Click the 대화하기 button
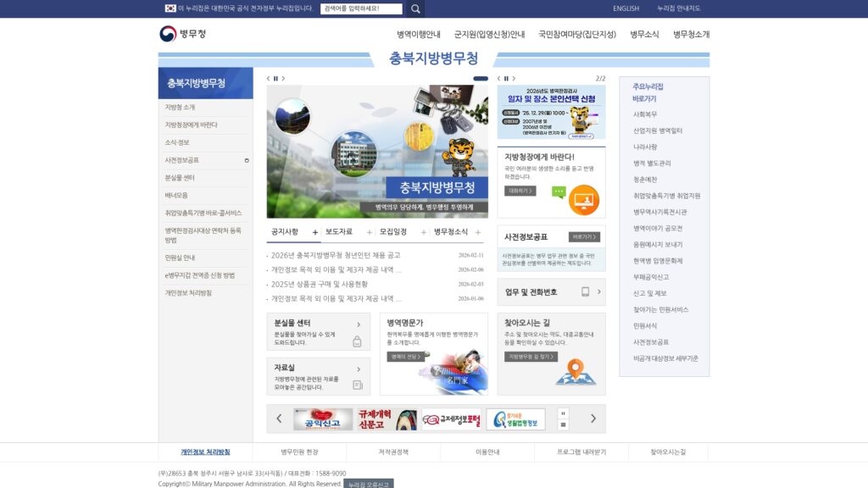 [x=520, y=192]
